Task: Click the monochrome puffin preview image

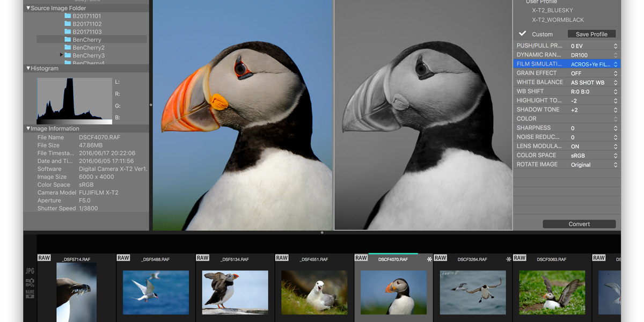Action: pyautogui.click(x=423, y=115)
